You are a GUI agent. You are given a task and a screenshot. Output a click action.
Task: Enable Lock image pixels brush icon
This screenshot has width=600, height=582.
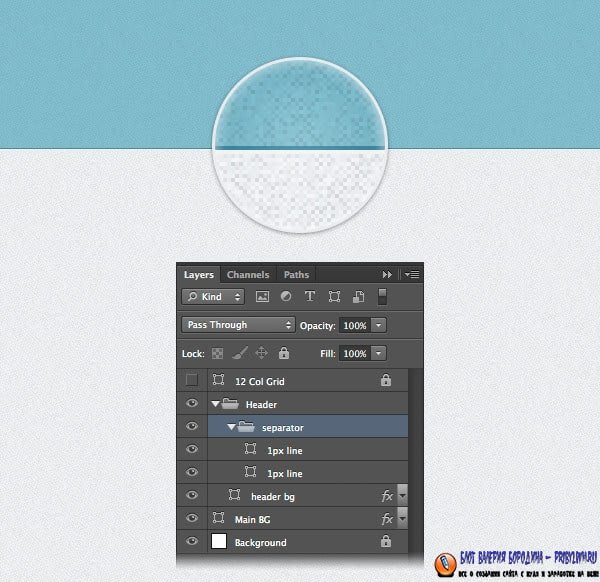(240, 353)
